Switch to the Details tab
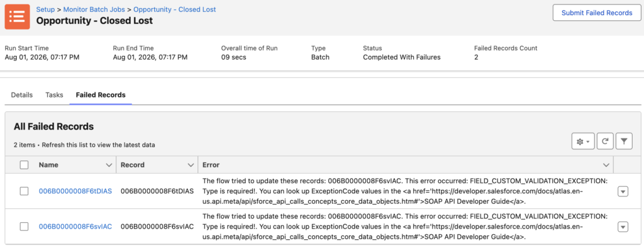The width and height of the screenshot is (644, 248). (22, 95)
